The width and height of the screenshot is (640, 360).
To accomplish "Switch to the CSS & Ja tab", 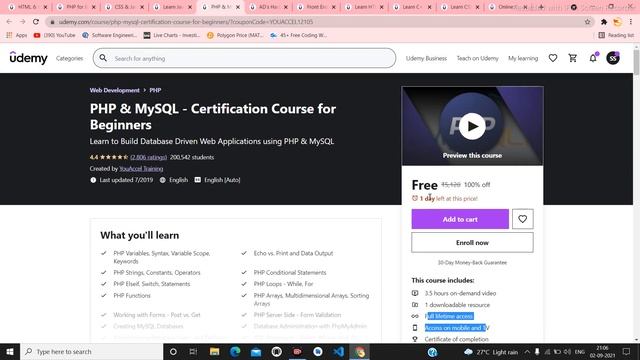I will tap(123, 7).
